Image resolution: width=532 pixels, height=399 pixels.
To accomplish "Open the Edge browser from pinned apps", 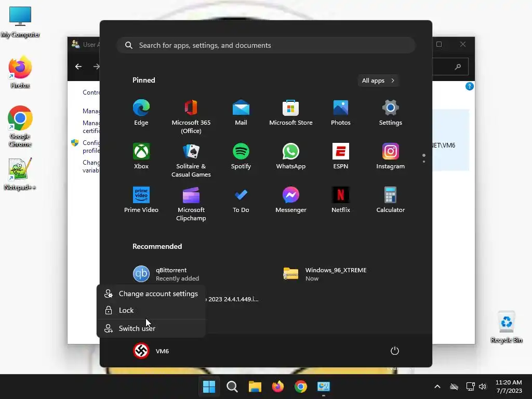I will pyautogui.click(x=141, y=113).
